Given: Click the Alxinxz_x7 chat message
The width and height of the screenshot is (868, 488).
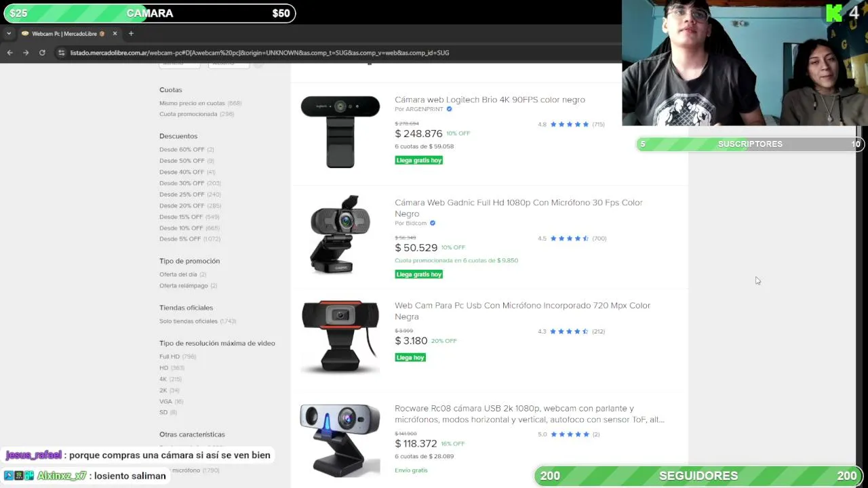Looking at the screenshot, I should pos(86,476).
